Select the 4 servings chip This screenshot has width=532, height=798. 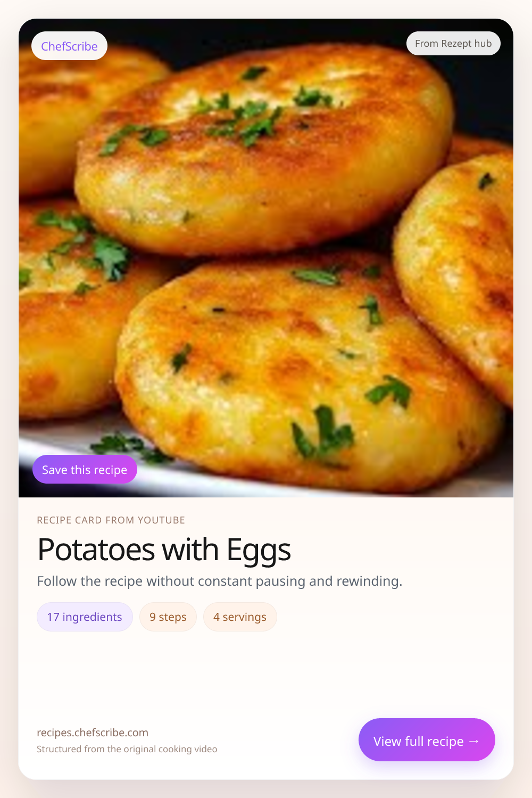point(240,617)
